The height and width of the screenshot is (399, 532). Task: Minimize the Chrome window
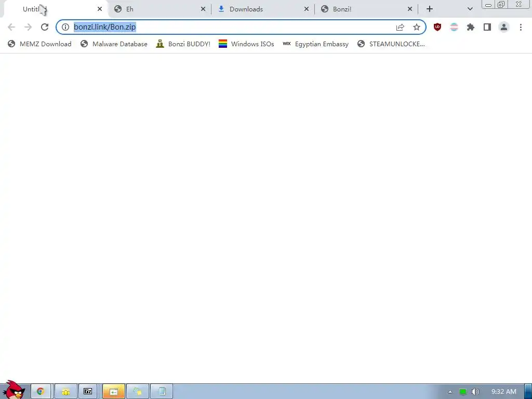(488, 5)
